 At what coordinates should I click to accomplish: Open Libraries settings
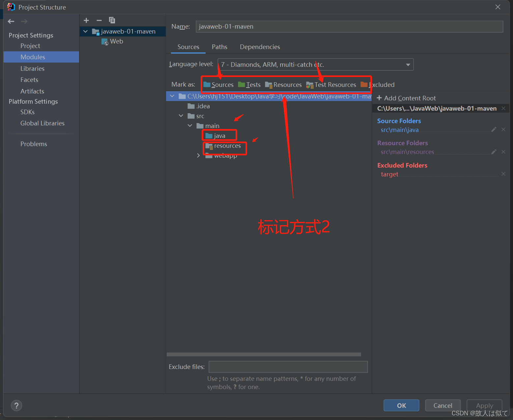(x=32, y=68)
